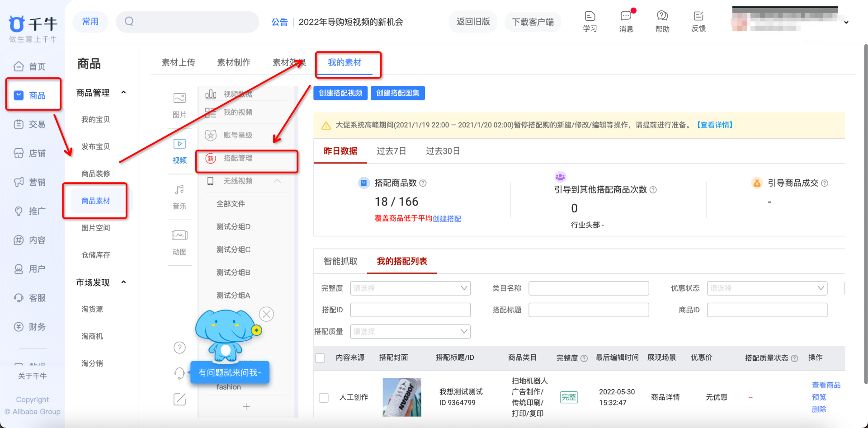Open the 完整度 dropdown
Image resolution: width=868 pixels, height=428 pixels.
[x=410, y=288]
